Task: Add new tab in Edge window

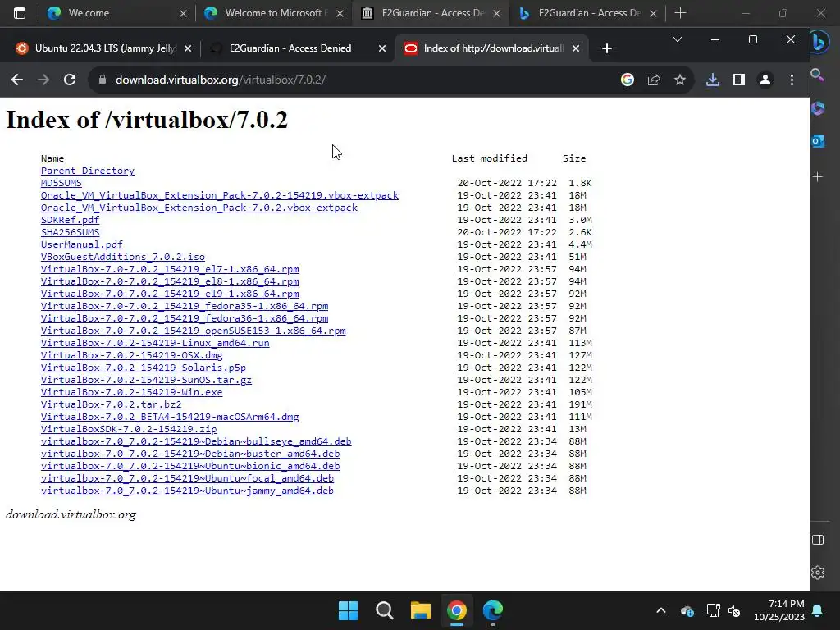Action: [680, 13]
